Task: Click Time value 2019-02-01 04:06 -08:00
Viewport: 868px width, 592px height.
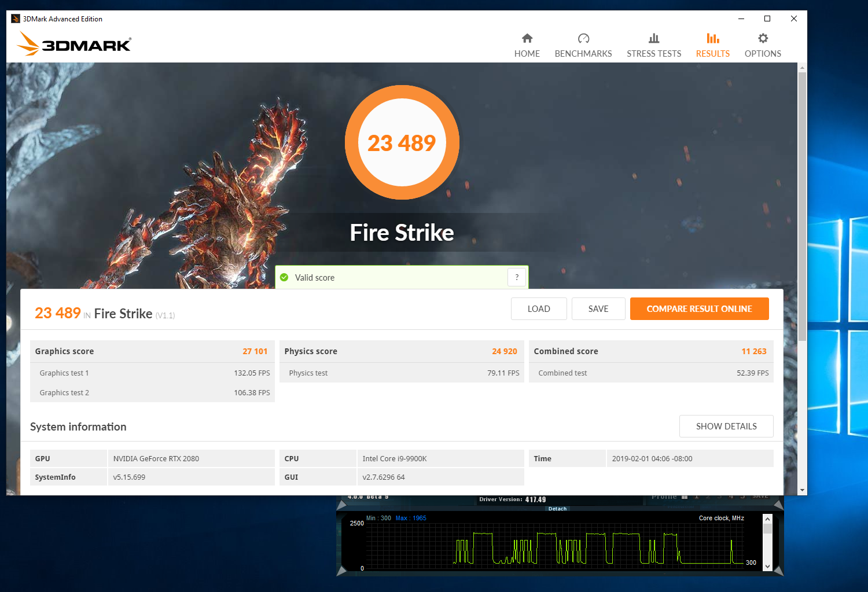Action: pyautogui.click(x=652, y=458)
